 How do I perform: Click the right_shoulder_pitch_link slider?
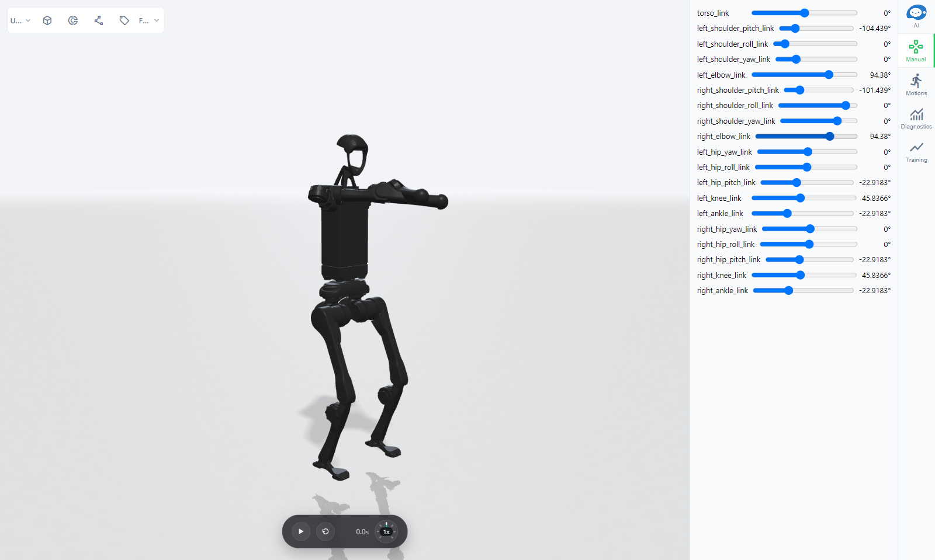[819, 90]
